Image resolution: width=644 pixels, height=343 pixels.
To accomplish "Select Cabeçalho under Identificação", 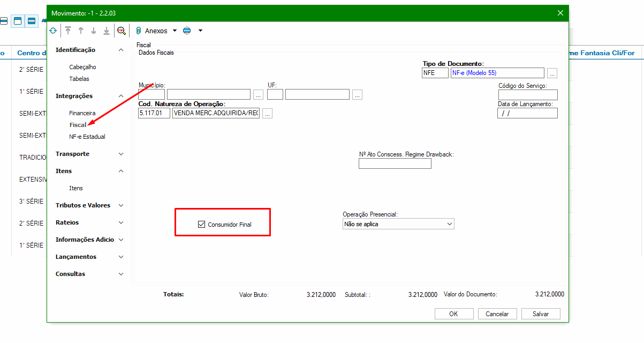I will [x=82, y=67].
